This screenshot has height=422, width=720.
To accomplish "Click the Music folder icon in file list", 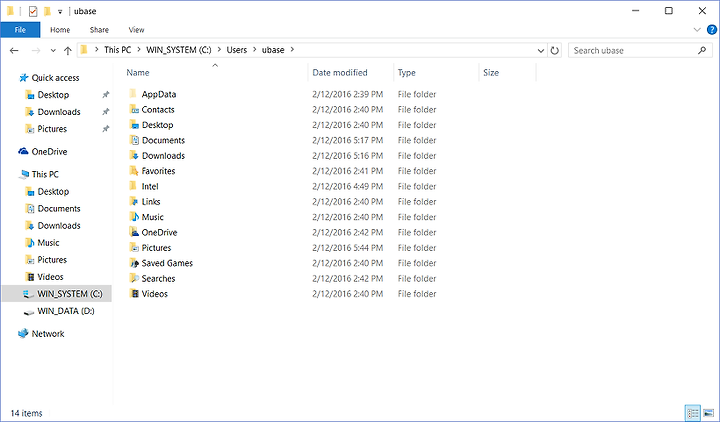I will [134, 217].
